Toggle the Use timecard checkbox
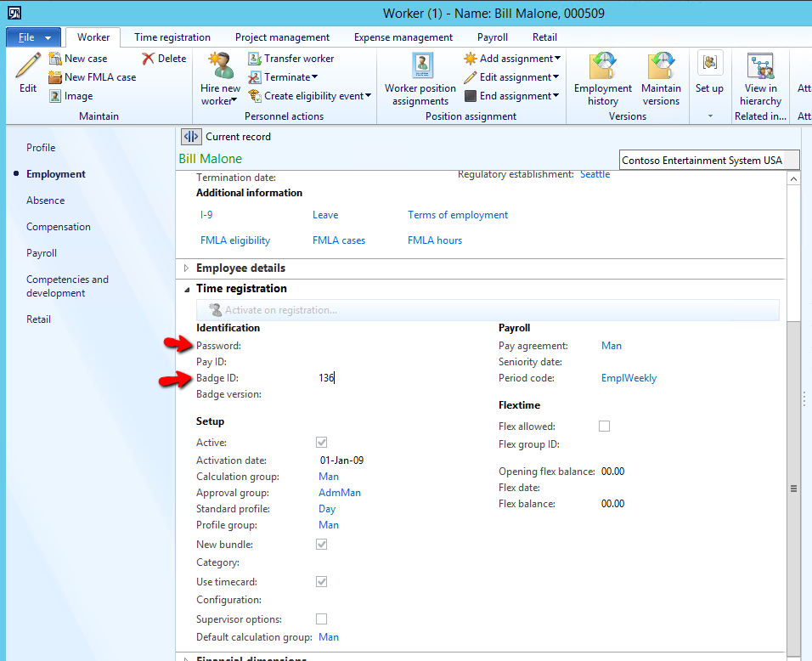The height and width of the screenshot is (661, 812). click(321, 582)
